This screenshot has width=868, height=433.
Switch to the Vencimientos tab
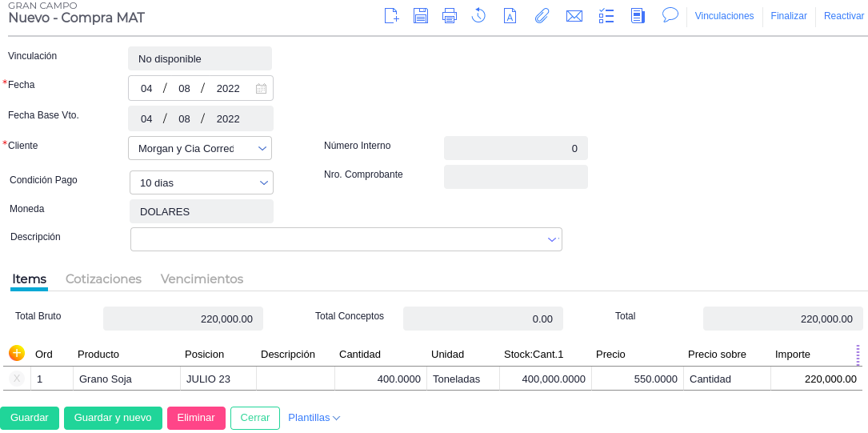[202, 279]
